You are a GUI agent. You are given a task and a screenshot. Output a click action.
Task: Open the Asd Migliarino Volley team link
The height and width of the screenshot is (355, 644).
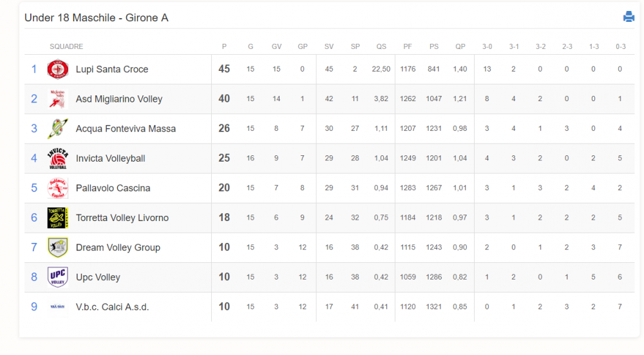click(x=119, y=99)
